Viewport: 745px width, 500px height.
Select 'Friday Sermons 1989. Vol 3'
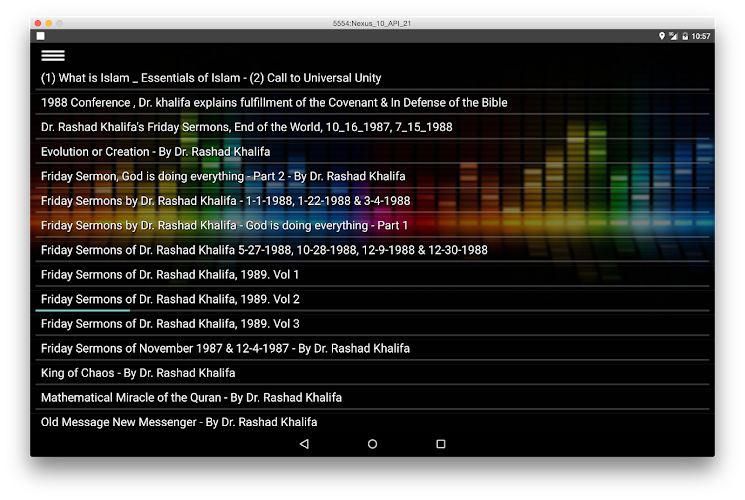pyautogui.click(x=372, y=324)
